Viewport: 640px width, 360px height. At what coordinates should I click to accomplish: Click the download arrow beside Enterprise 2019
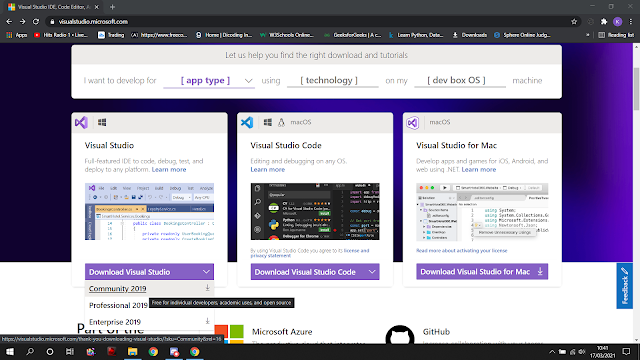(207, 322)
